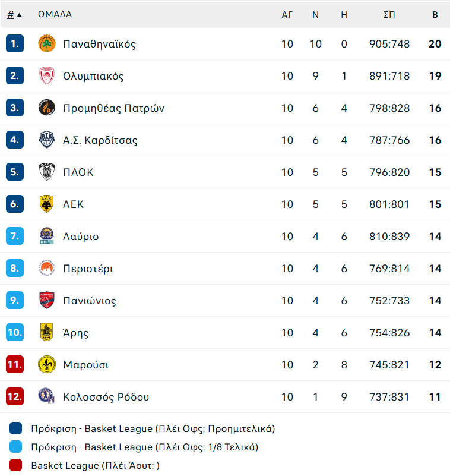Click the ΟΜΑΔΑ column header
Image resolution: width=450 pixels, height=476 pixels.
click(55, 15)
